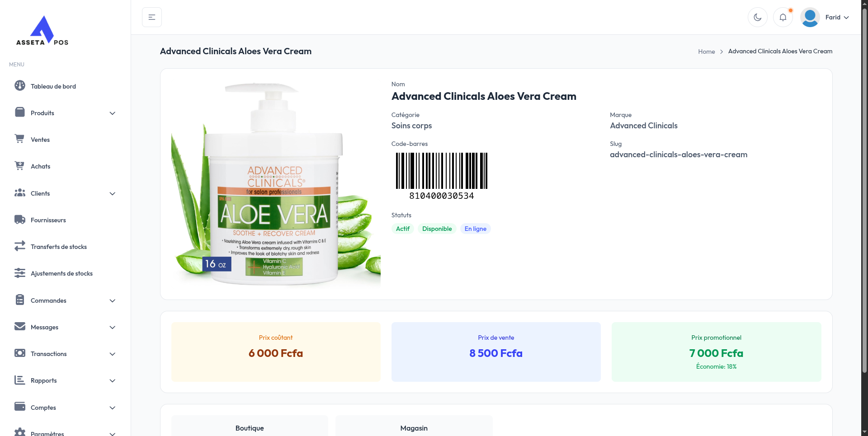This screenshot has width=868, height=436.
Task: Open the Messages envelope icon
Action: pyautogui.click(x=20, y=326)
